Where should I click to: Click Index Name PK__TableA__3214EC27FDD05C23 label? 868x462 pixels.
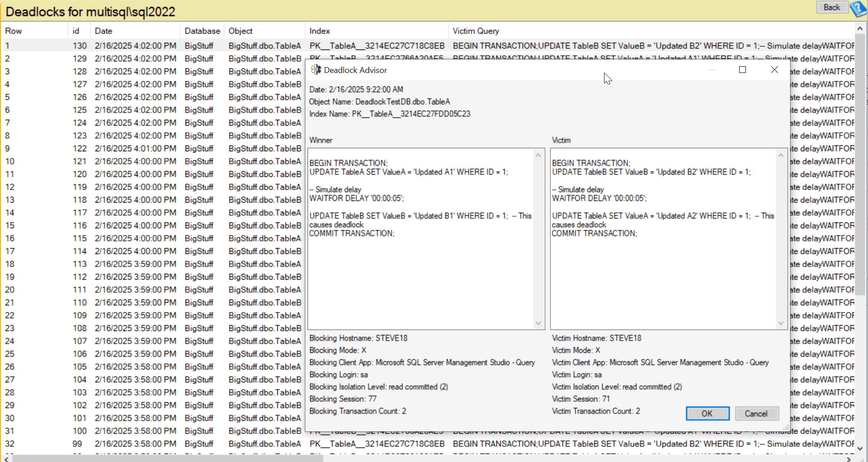(390, 113)
